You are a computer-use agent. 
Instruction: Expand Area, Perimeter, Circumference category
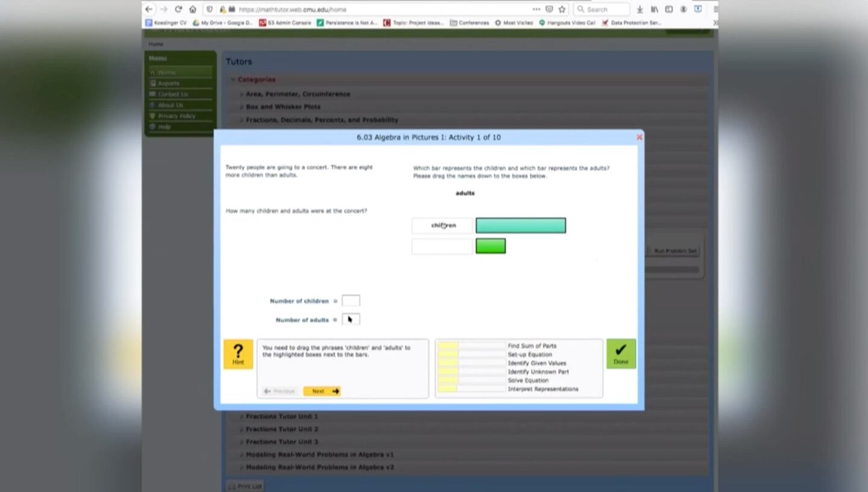[298, 94]
